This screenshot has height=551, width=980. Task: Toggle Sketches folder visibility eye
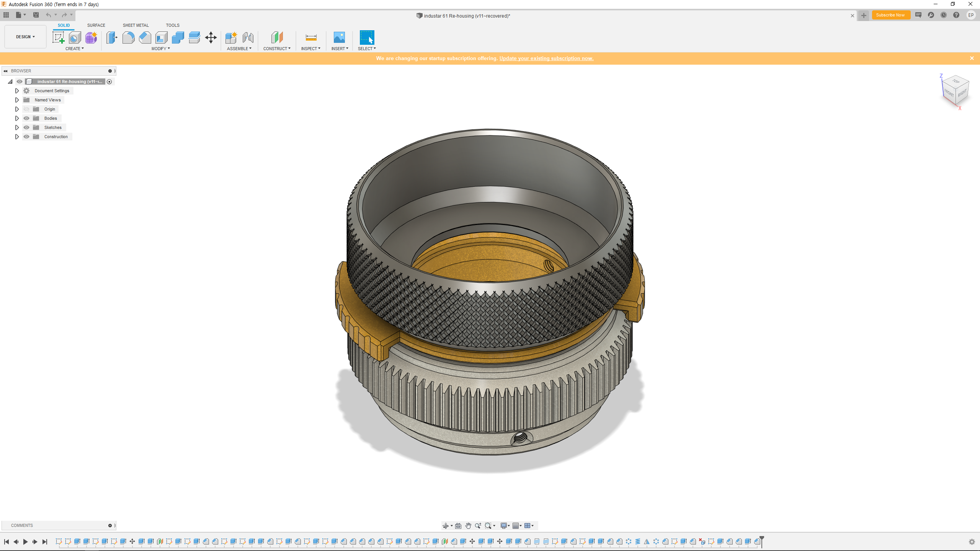click(26, 127)
